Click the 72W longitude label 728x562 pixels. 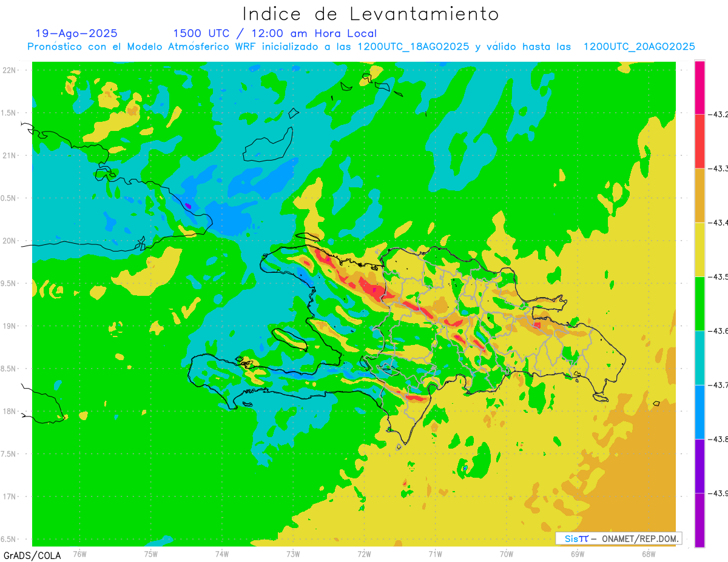point(364,554)
